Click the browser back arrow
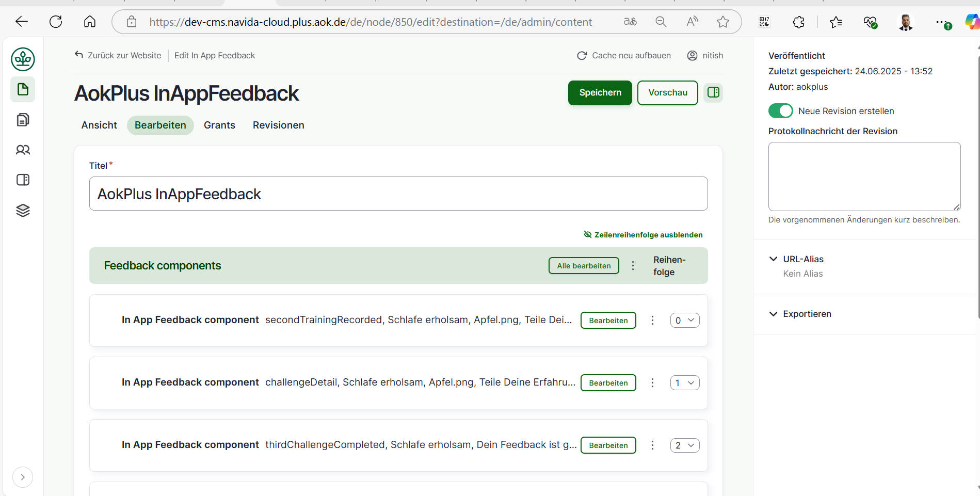 click(22, 22)
